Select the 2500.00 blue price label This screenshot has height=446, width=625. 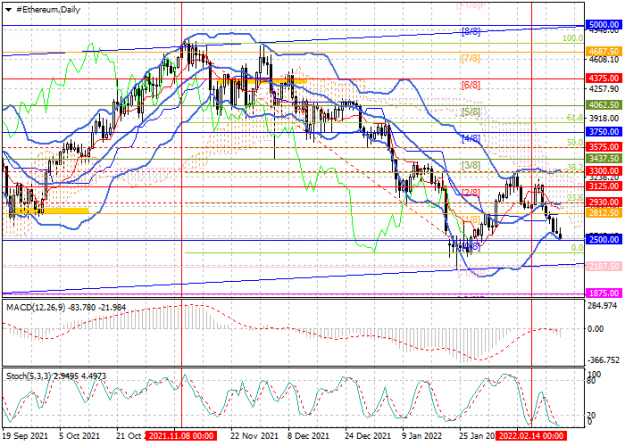[603, 240]
